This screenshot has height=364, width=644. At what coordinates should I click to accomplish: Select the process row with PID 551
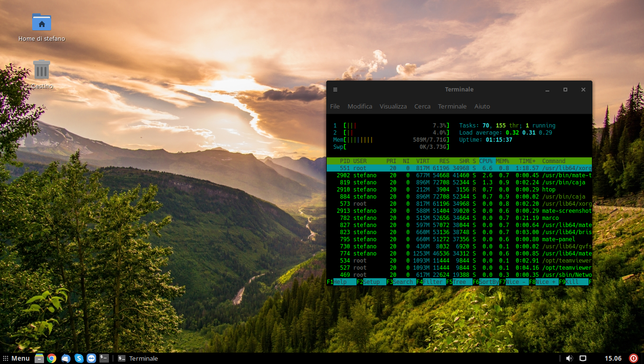point(459,168)
